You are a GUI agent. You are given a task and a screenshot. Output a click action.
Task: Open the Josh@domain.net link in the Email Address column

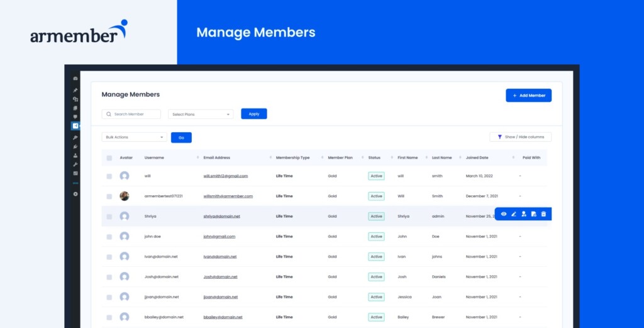221,276
